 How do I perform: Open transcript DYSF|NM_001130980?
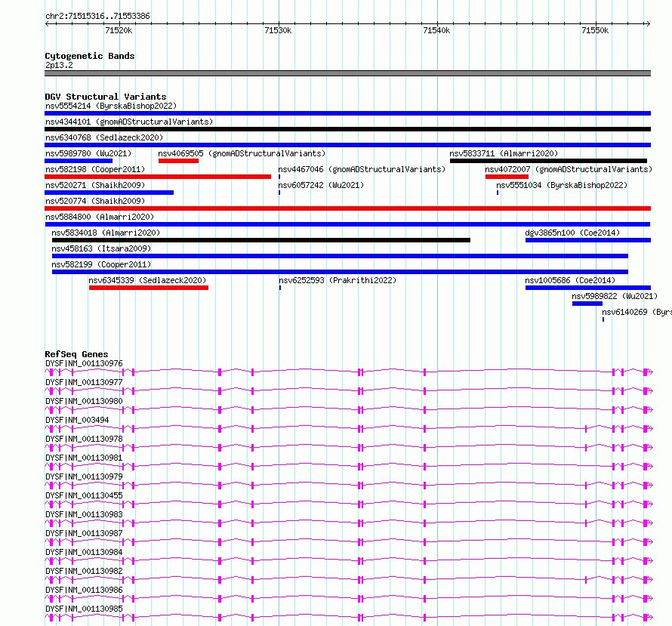tap(84, 401)
